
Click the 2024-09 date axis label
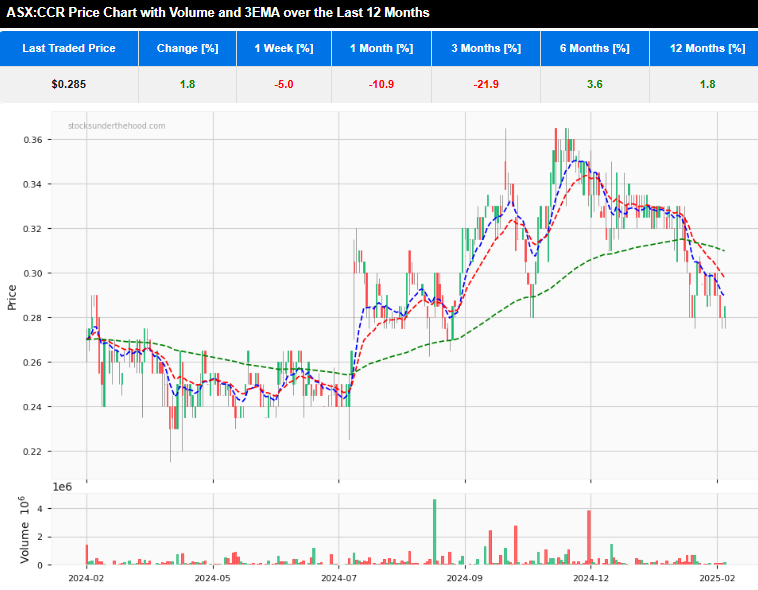click(465, 578)
